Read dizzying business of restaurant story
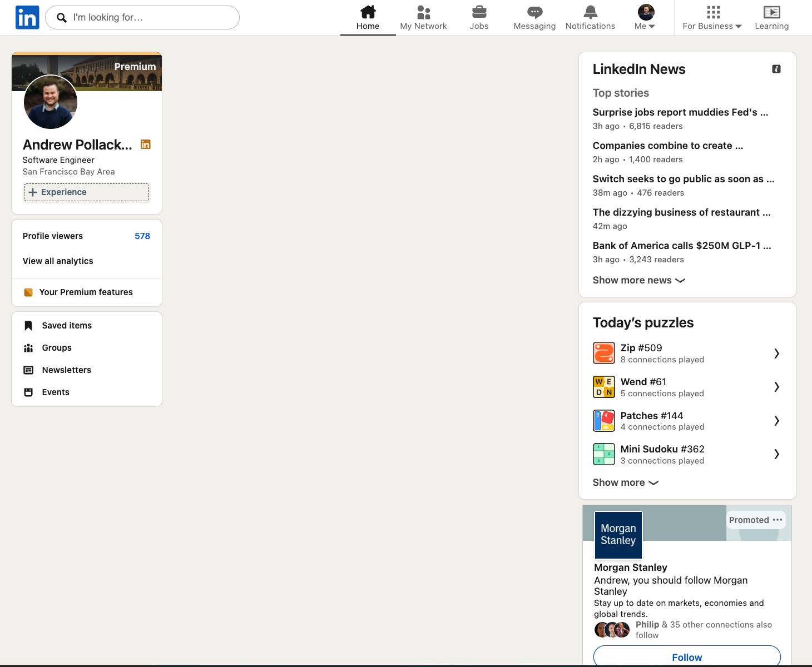812x667 pixels. (682, 212)
